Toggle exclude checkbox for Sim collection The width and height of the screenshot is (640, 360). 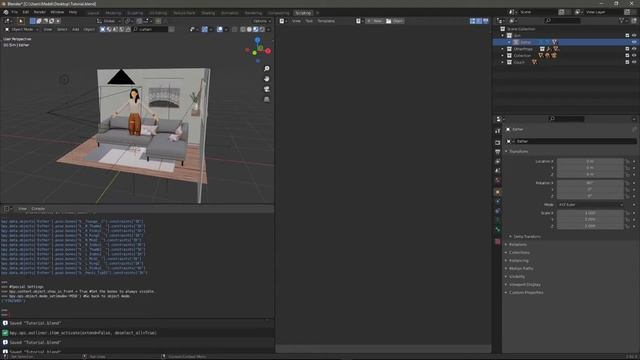(x=627, y=36)
